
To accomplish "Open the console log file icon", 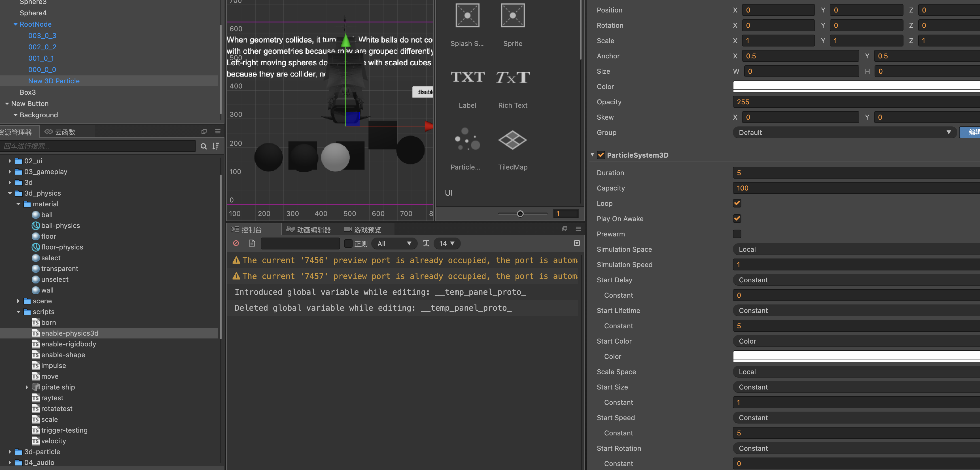I will point(251,243).
